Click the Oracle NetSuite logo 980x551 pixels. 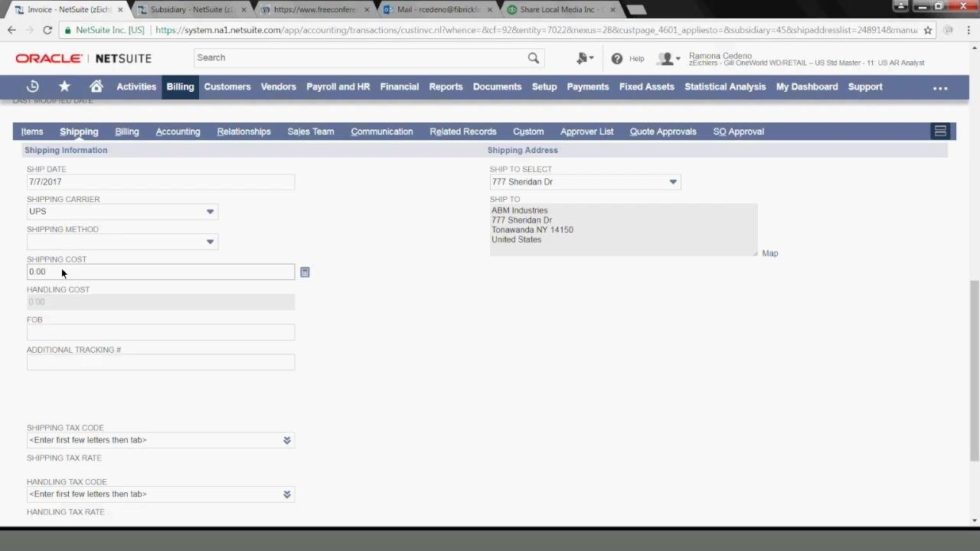click(83, 58)
